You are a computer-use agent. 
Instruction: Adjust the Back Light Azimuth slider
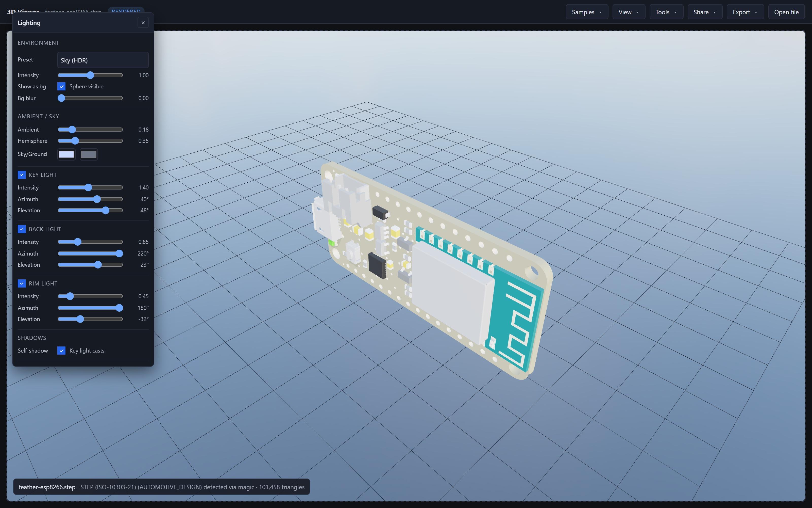[90, 254]
